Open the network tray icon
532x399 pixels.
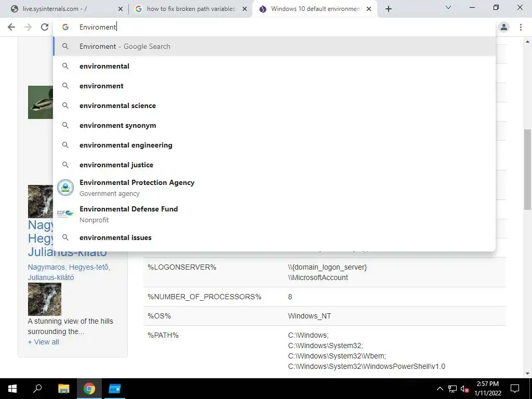[x=453, y=389]
